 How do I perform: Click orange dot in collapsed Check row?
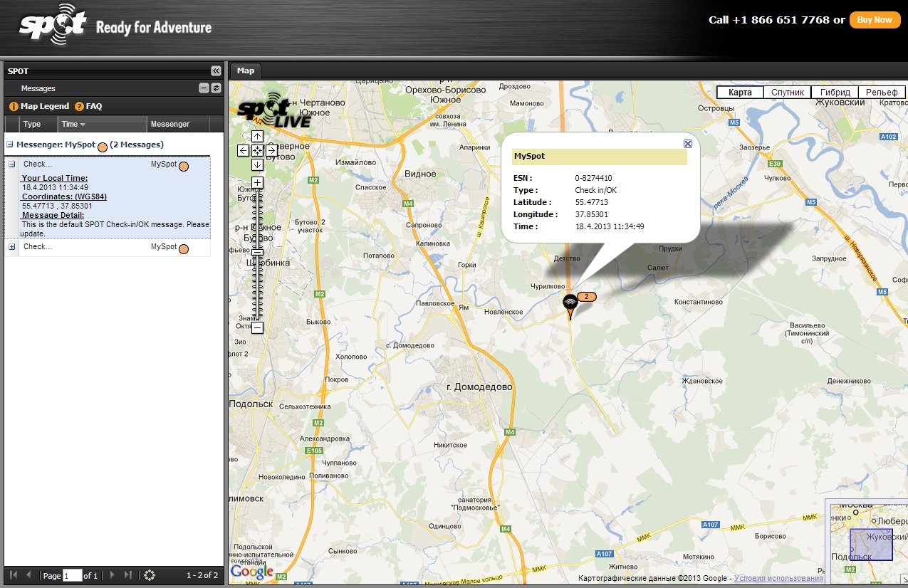click(184, 249)
